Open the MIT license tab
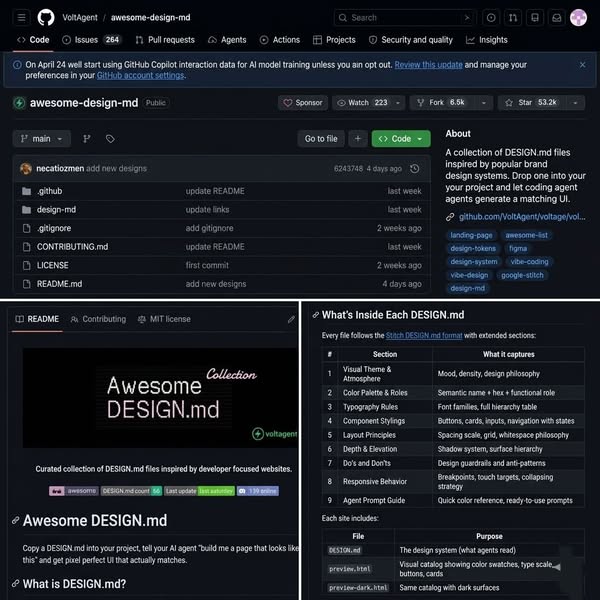This screenshot has width=600, height=600. 164,319
